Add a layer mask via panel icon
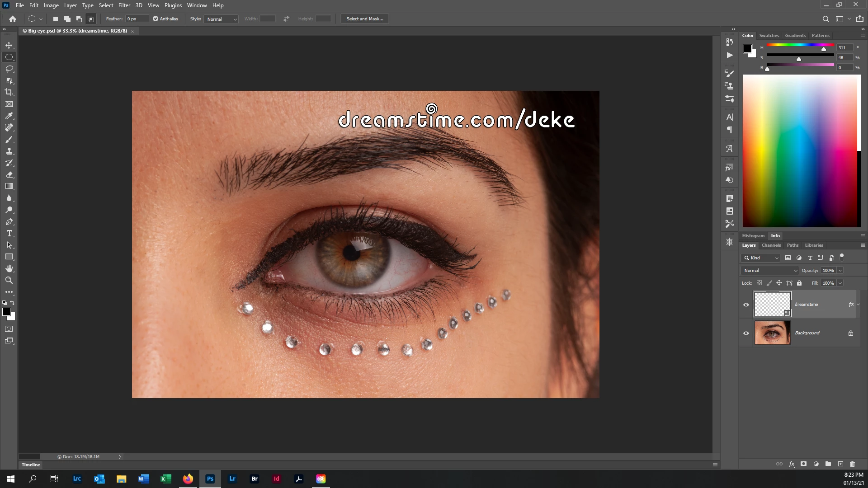This screenshot has width=868, height=488. 803,464
